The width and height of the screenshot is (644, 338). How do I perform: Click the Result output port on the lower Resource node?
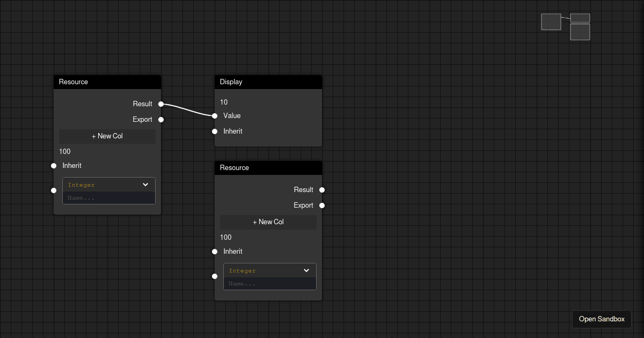[x=321, y=189]
